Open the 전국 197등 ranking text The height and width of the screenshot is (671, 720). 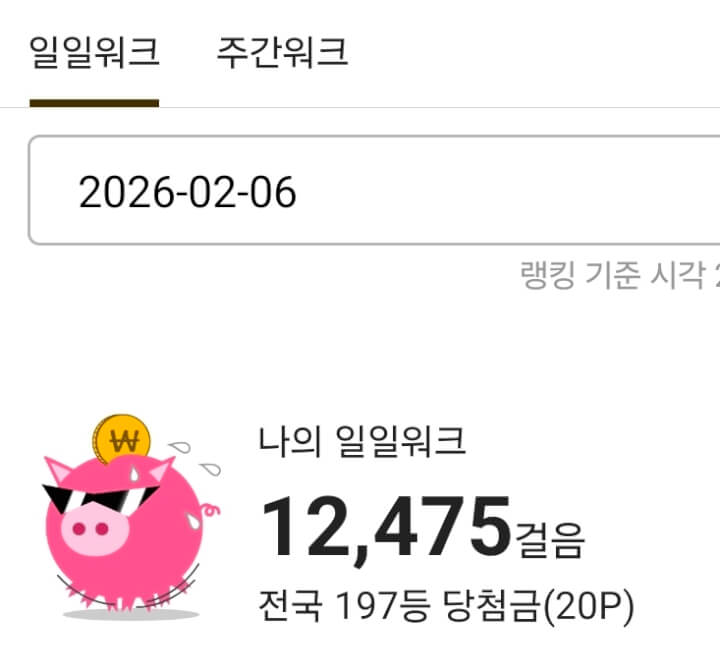click(344, 605)
